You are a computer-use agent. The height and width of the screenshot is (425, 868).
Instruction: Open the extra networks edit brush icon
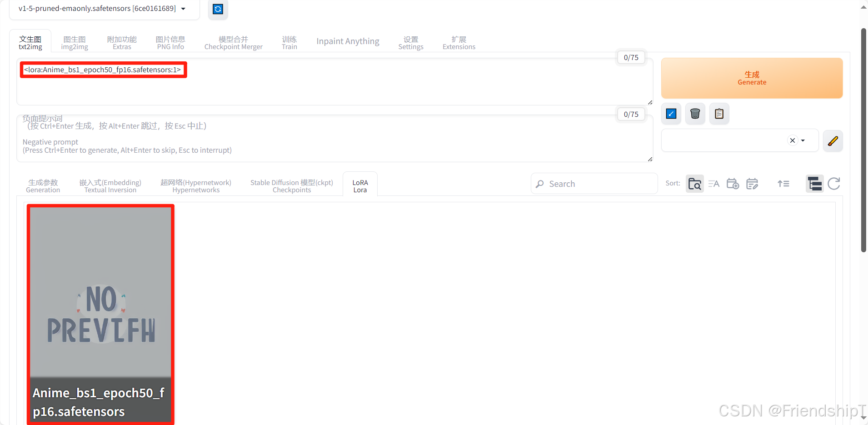click(833, 141)
